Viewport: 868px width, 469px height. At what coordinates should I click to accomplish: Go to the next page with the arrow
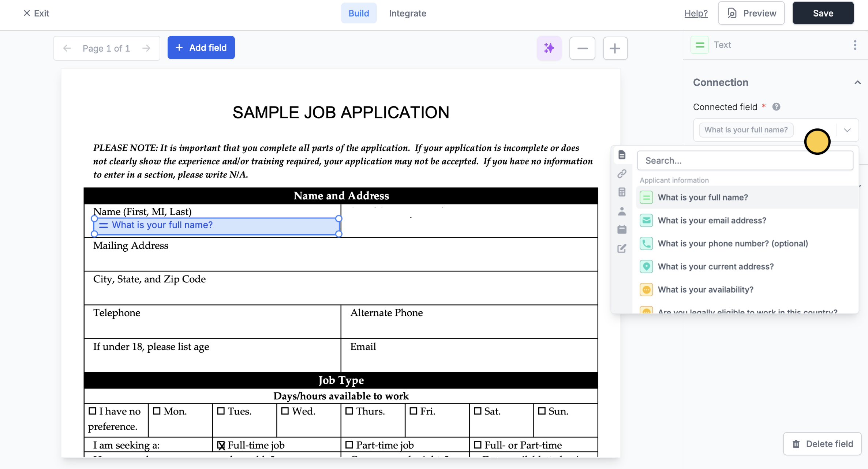[x=146, y=48]
